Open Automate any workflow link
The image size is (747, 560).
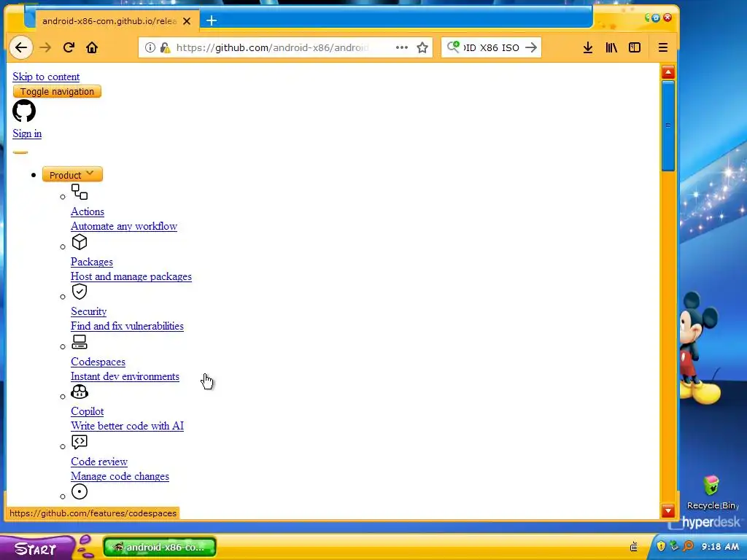(124, 226)
